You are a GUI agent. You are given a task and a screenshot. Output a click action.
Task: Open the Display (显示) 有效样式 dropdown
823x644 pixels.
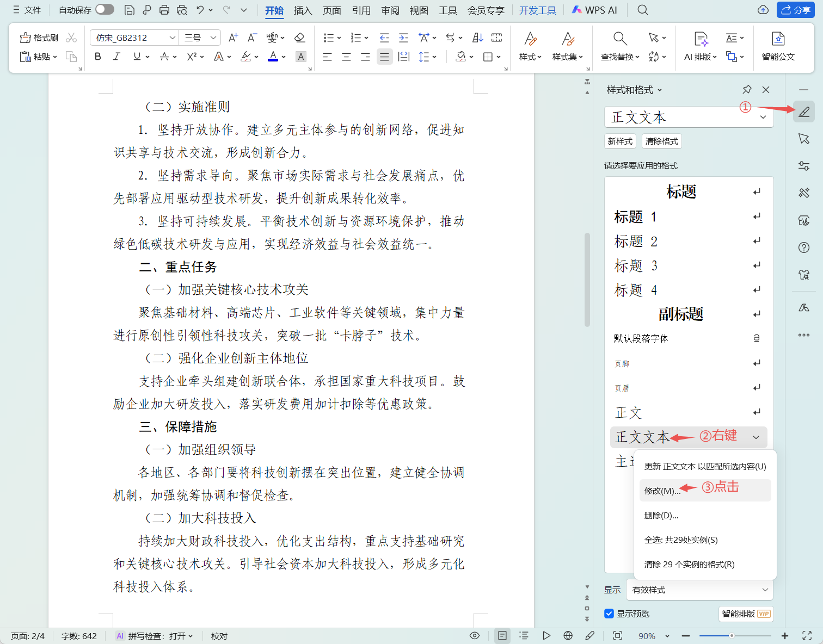(x=700, y=590)
